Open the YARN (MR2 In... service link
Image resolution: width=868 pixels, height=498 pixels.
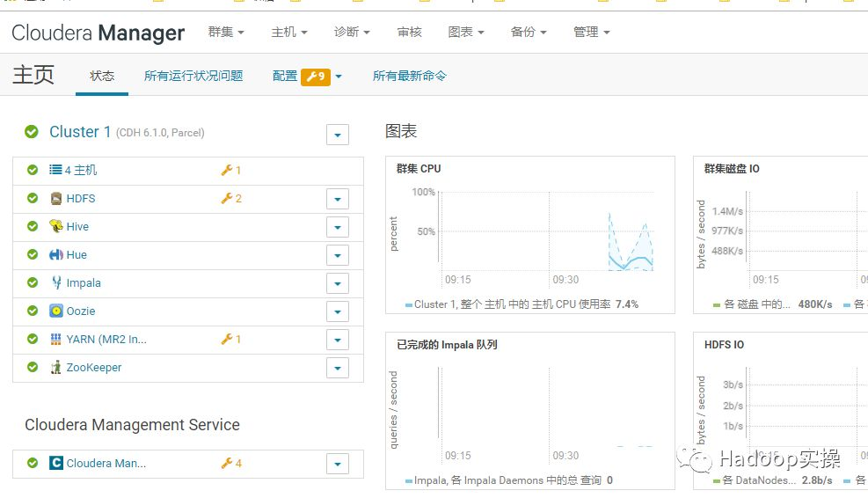pos(106,339)
